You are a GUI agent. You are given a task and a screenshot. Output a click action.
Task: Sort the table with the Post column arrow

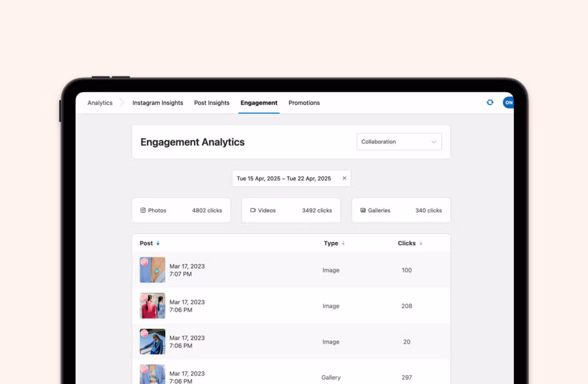click(x=157, y=243)
